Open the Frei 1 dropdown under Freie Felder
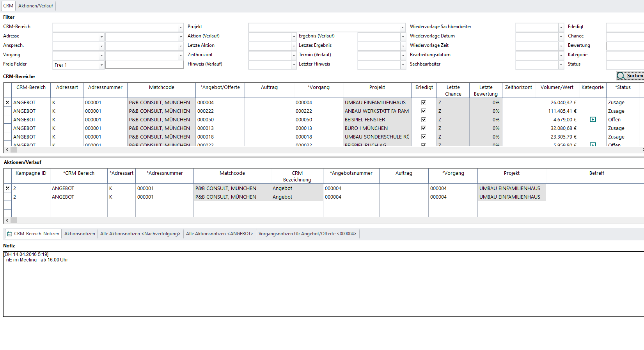 coord(101,65)
